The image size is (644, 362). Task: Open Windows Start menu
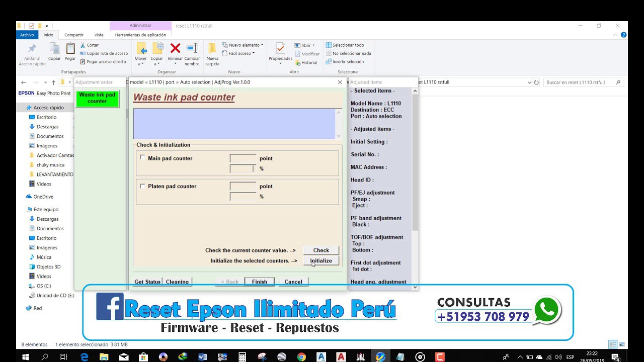[26, 357]
